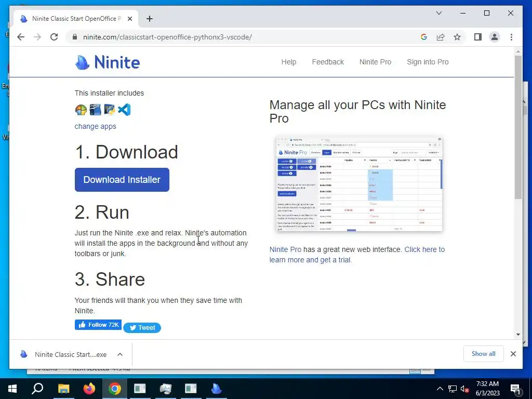
Task: Open Chrome's three-dot menu
Action: 511,37
